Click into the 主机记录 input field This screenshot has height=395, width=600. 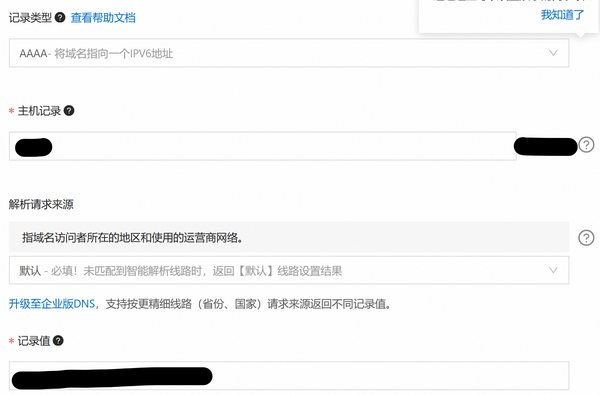point(262,146)
